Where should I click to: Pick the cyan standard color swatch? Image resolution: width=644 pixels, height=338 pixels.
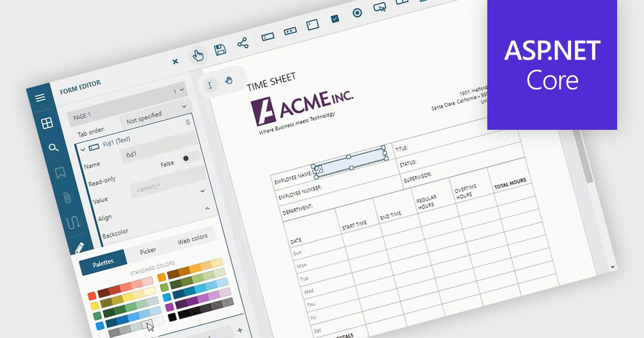click(167, 297)
